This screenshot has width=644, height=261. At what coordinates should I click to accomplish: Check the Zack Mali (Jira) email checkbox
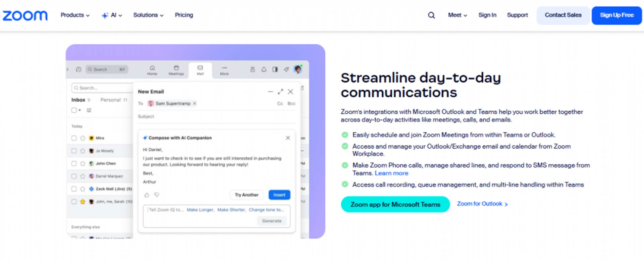point(74,189)
